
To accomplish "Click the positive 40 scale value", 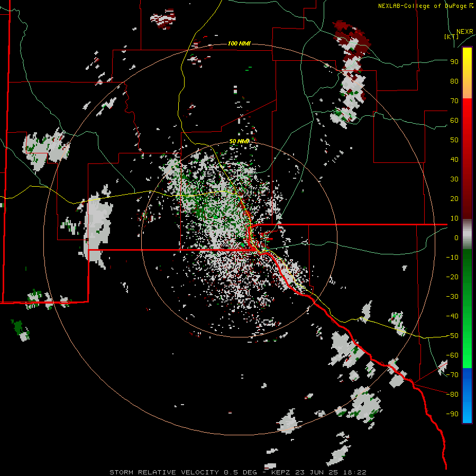I will click(454, 160).
